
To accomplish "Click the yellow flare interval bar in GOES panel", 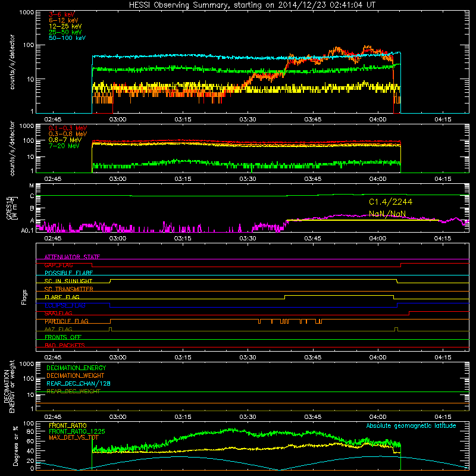I will pos(363,220).
